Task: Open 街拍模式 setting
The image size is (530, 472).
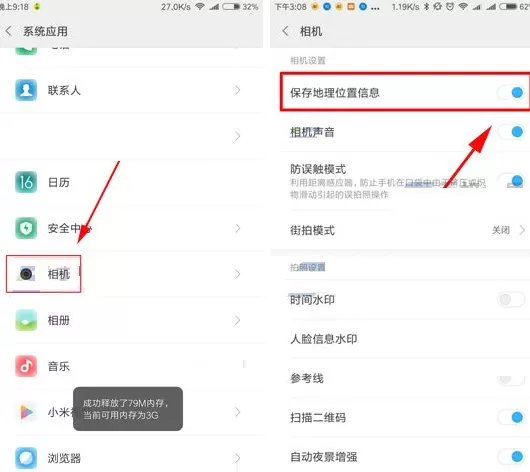Action: (x=400, y=230)
